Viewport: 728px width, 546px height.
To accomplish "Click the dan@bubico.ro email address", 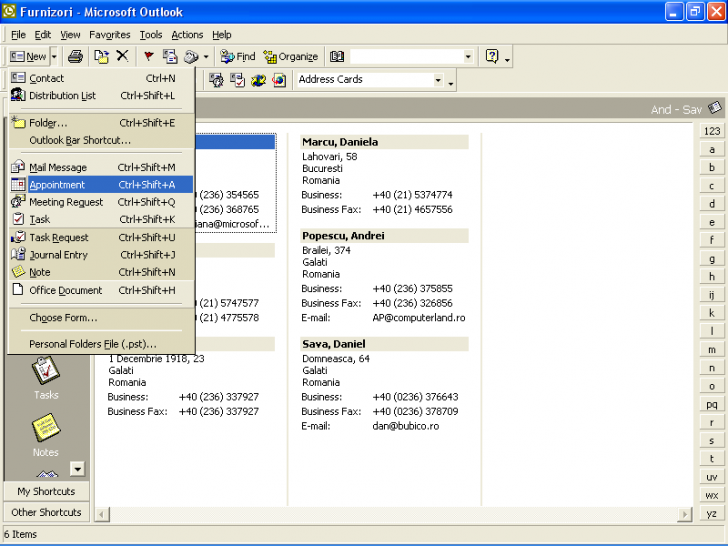I will click(405, 426).
